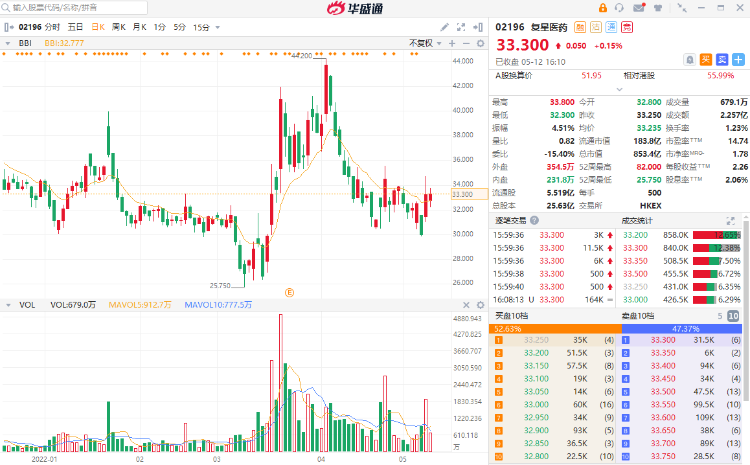Image resolution: width=750 pixels, height=465 pixels.
Task: Click blue 47.37% ask ratio bar
Action: click(x=682, y=329)
